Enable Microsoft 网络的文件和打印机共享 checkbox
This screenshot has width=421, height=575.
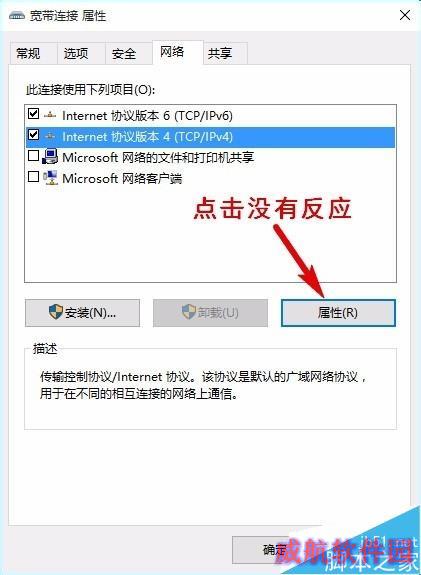click(33, 156)
